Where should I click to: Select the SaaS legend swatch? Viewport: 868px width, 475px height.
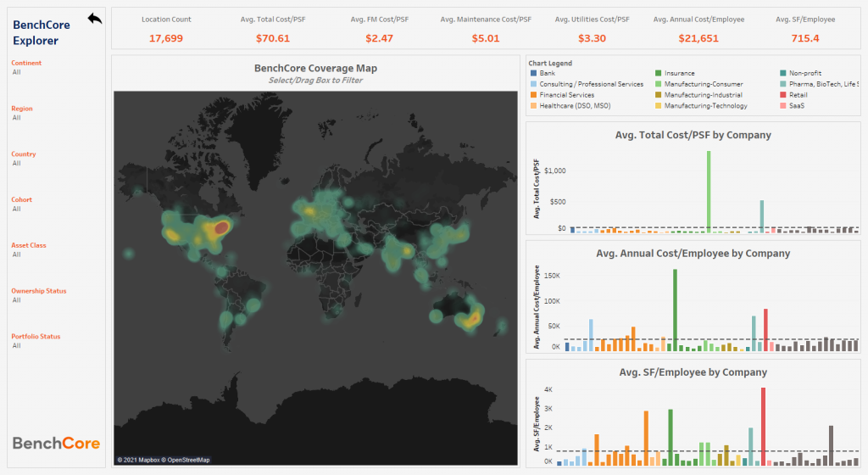tap(782, 106)
